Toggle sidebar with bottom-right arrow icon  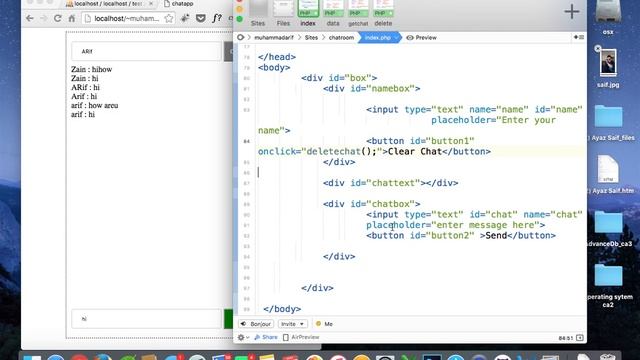[x=580, y=338]
